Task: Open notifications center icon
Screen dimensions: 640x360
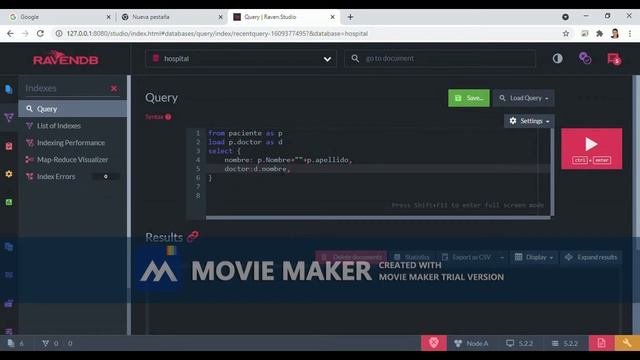Action: [x=614, y=59]
